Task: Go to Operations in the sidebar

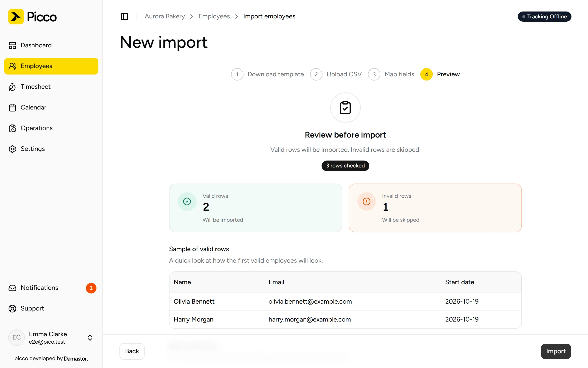Action: pyautogui.click(x=51, y=128)
